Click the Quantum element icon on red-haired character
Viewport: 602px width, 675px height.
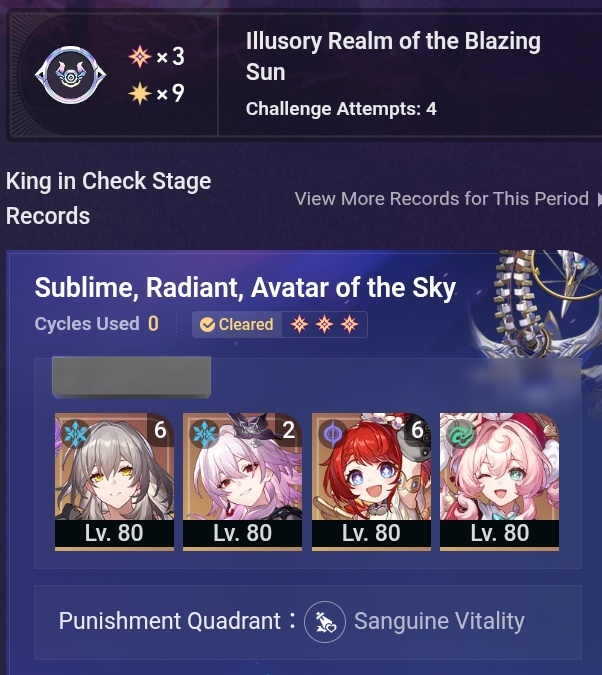click(332, 434)
